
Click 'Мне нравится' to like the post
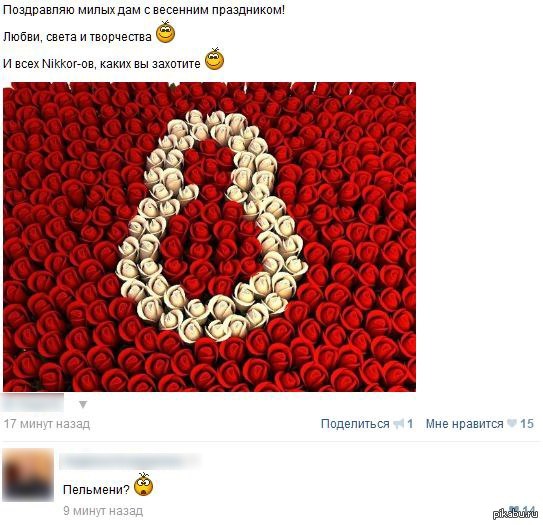465,424
